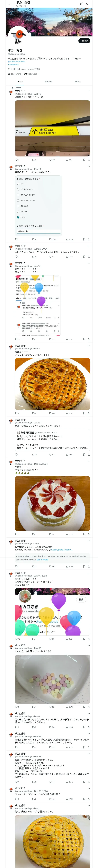Follow the ボカ□好き account
This screenshot has width=98, height=868.
tap(84, 41)
